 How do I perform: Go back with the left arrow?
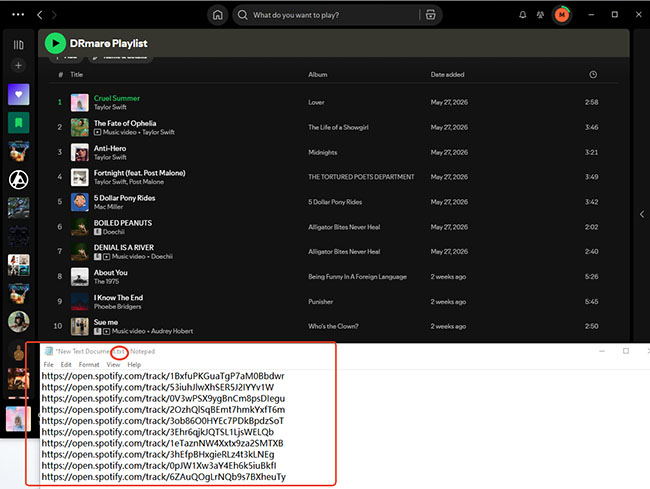[40, 15]
